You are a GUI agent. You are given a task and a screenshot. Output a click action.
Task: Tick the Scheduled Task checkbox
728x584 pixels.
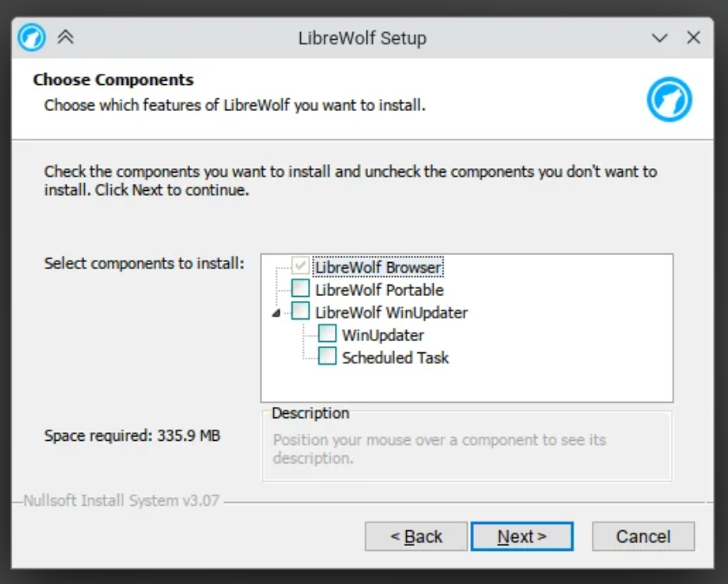click(x=327, y=357)
